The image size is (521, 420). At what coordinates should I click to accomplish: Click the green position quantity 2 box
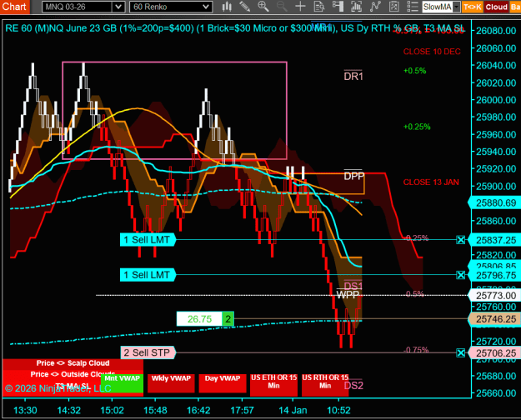tap(228, 319)
